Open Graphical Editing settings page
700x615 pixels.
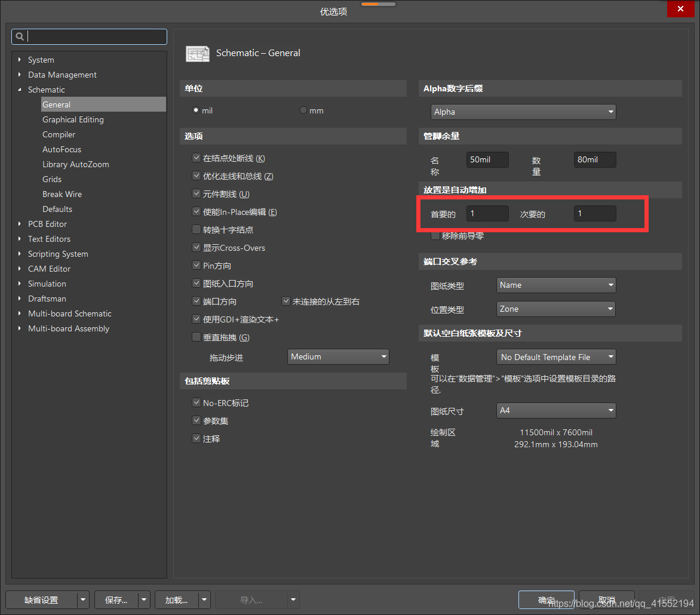(x=73, y=119)
